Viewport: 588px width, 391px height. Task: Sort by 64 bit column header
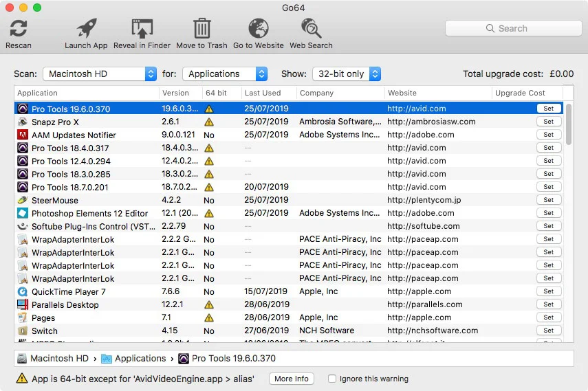(x=222, y=93)
